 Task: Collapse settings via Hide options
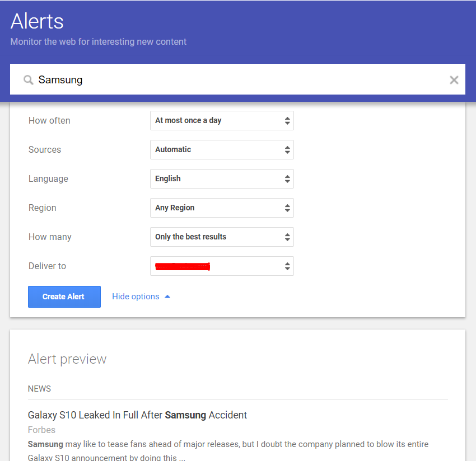click(x=141, y=297)
